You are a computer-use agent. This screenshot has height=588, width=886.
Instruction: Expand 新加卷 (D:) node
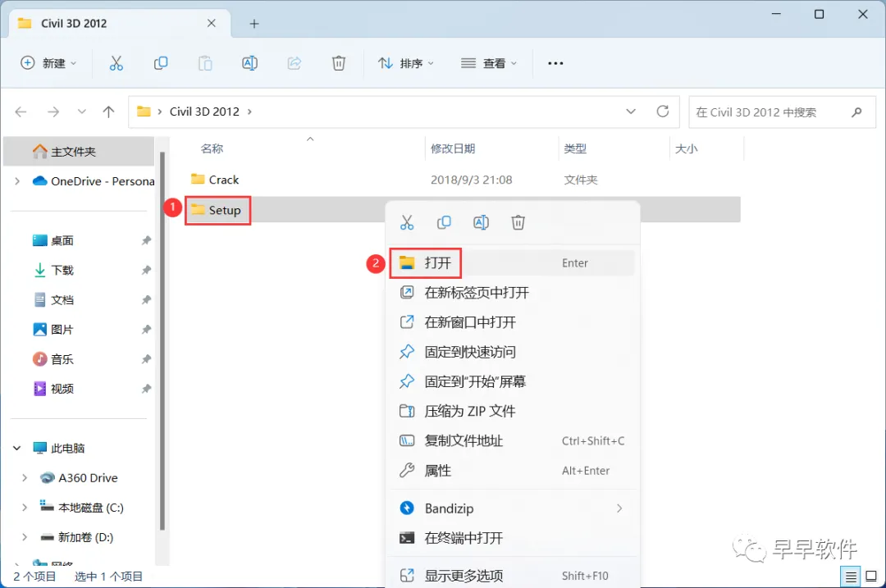click(25, 537)
